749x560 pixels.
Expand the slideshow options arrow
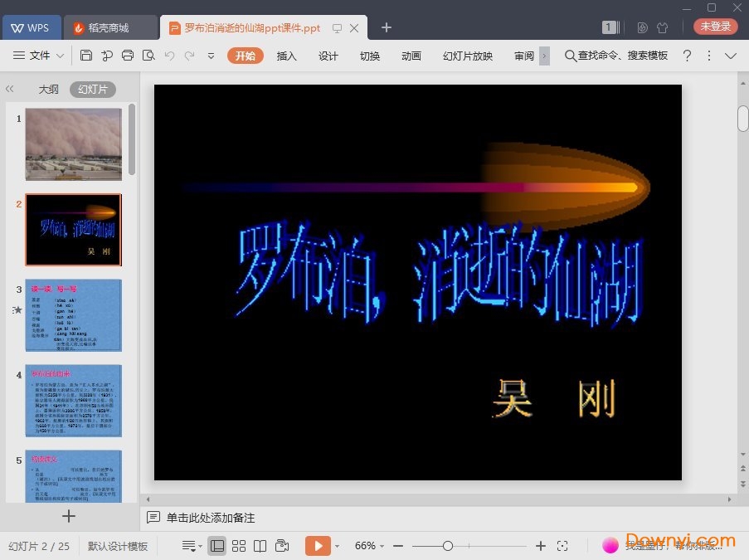(x=338, y=545)
